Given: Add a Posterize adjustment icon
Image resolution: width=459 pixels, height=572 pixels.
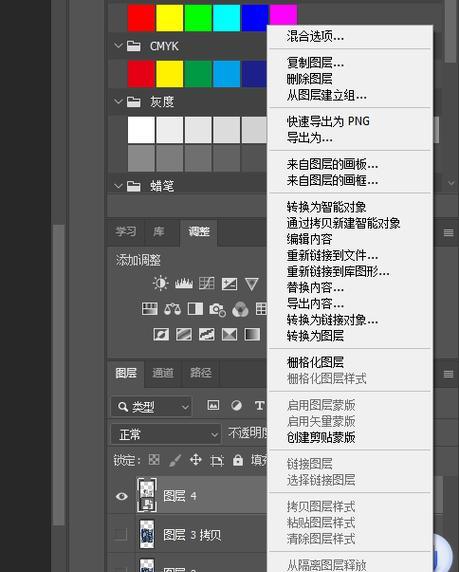Looking at the screenshot, I should pos(184,334).
